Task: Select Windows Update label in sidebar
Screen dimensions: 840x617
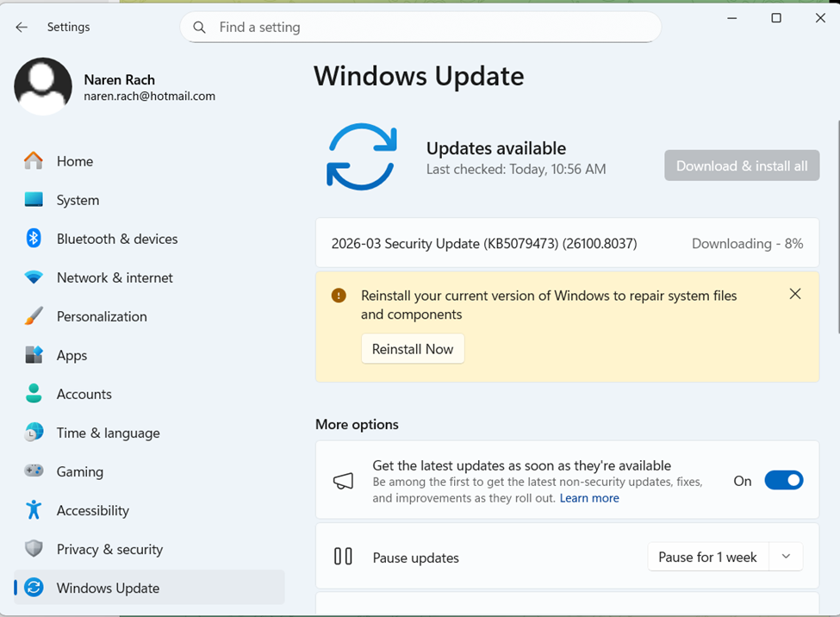Action: click(109, 588)
